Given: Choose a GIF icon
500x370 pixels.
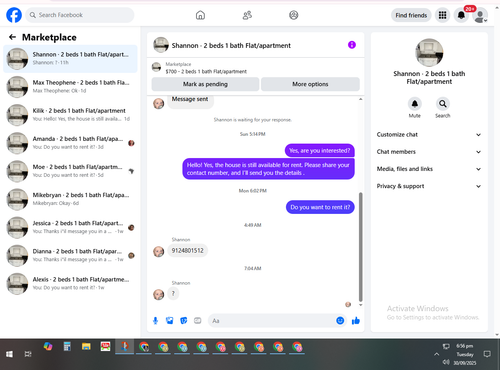Looking at the screenshot, I should [x=198, y=321].
